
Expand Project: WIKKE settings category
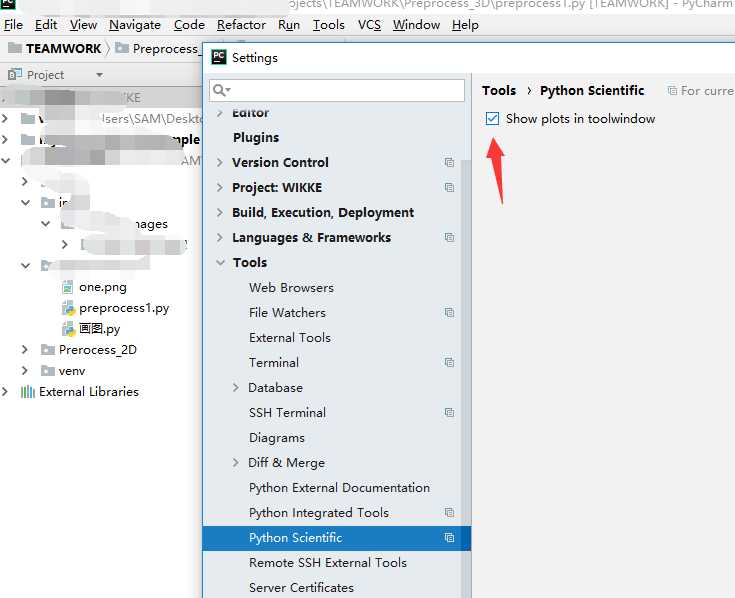(x=220, y=187)
